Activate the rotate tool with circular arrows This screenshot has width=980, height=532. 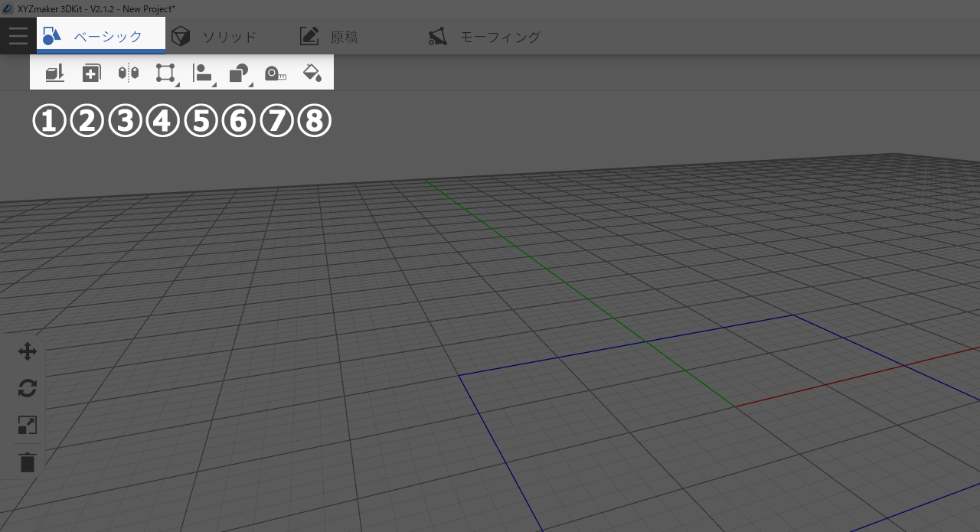(x=28, y=389)
